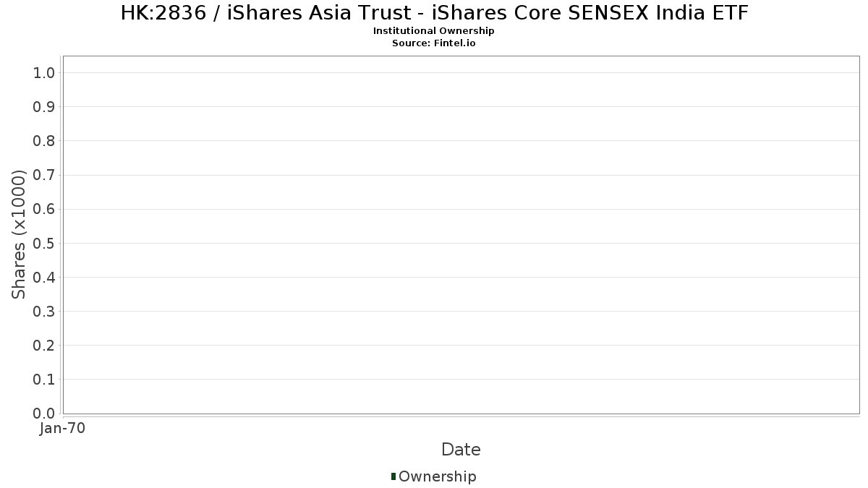
Task: Click the Shares (x1000) y-axis title
Action: 19,234
